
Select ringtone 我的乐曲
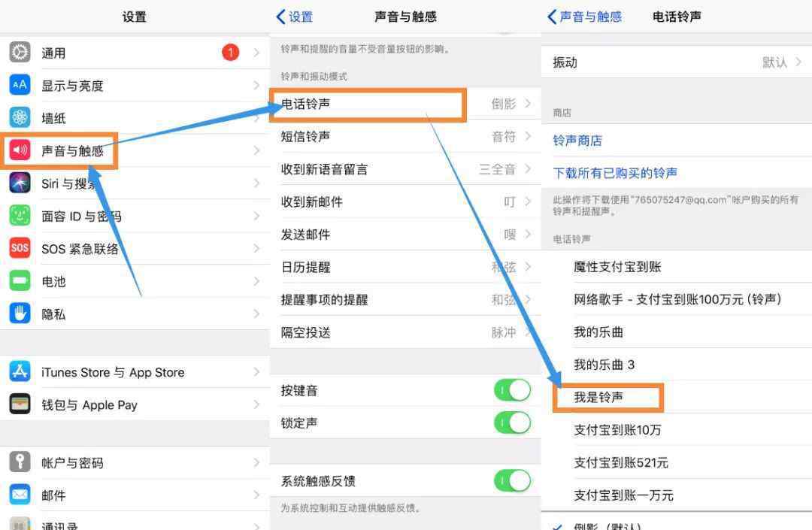pos(677,332)
